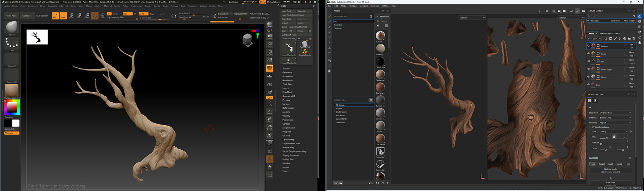Select the Move gizmo tool in ZBrush
This screenshot has width=644, height=191.
pos(71,16)
